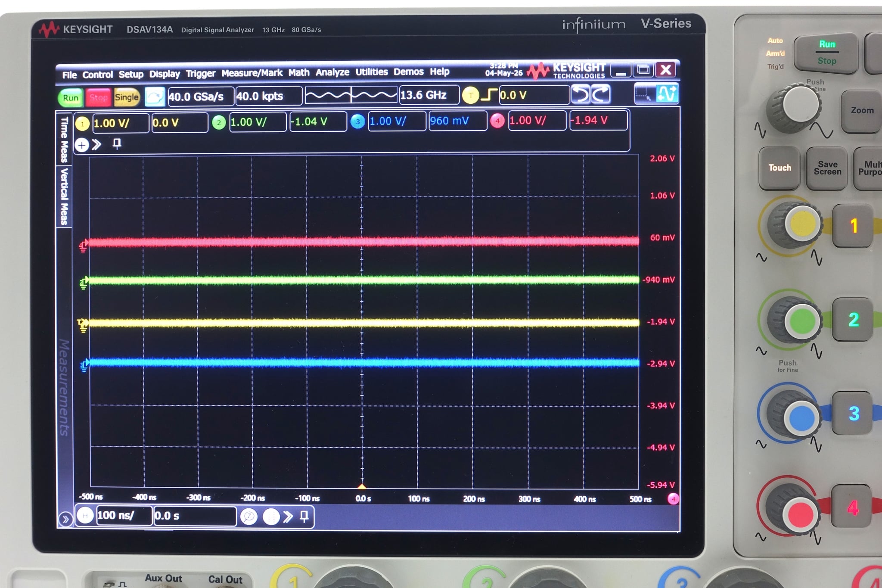Viewport: 882px width, 588px height.
Task: Click channel 2 scale 1.00 V/ field
Action: point(258,122)
